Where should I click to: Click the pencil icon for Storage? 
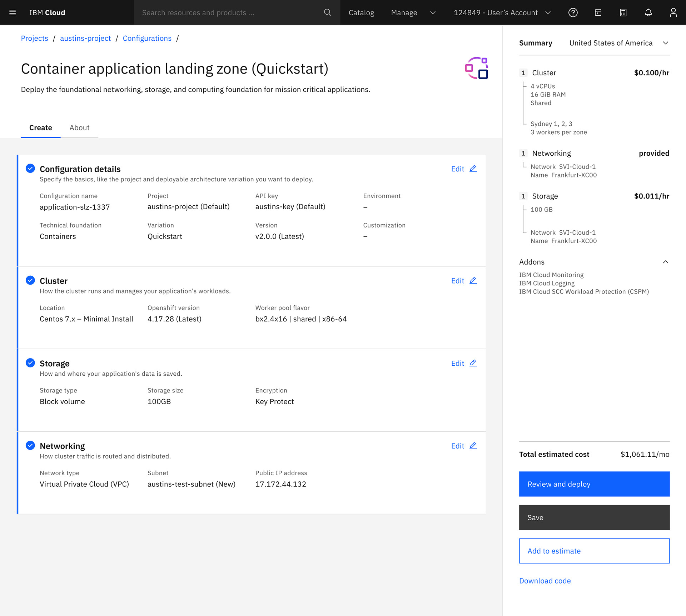point(473,363)
